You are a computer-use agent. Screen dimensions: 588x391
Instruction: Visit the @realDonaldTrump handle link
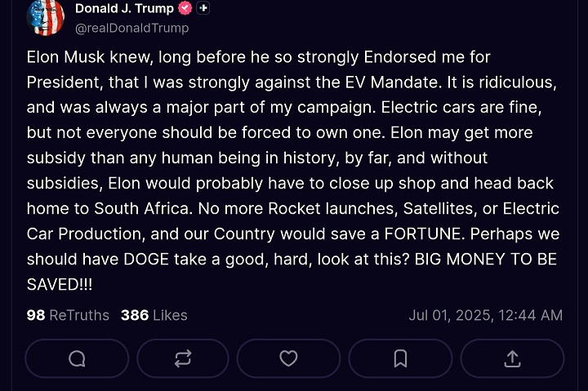(x=132, y=28)
